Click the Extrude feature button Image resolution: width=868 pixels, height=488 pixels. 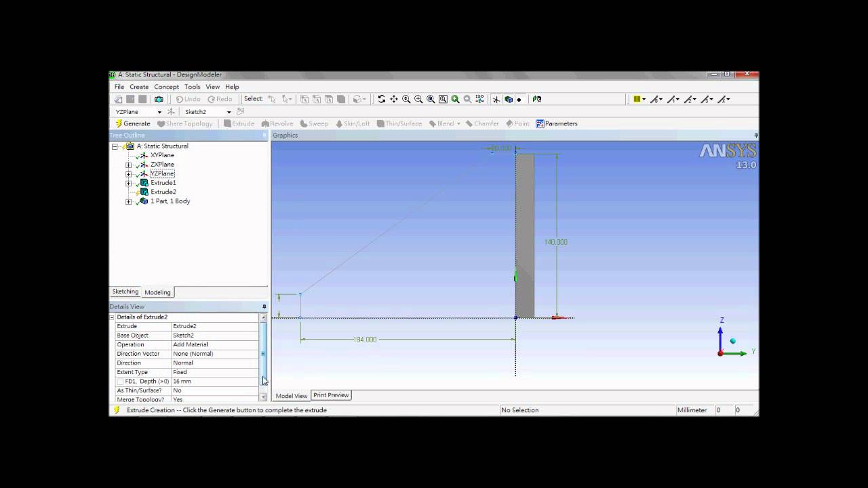(x=239, y=123)
